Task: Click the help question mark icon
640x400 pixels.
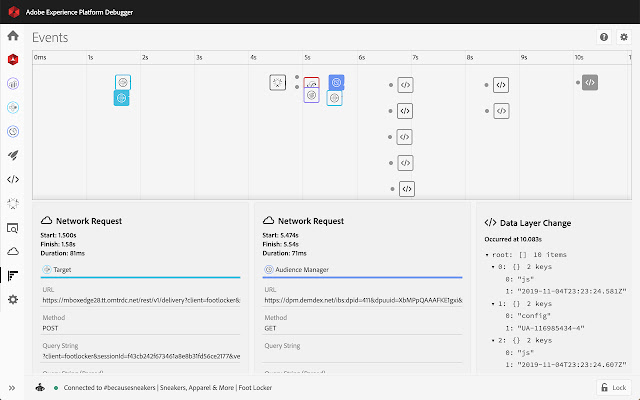Action: click(603, 37)
